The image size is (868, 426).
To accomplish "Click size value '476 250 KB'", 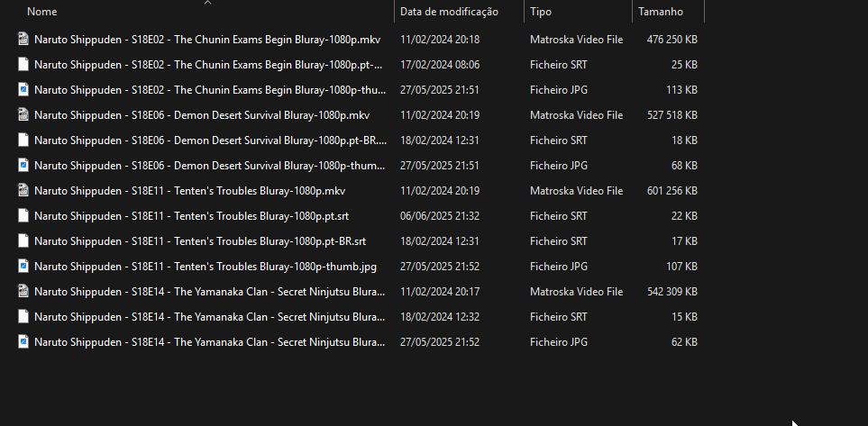I will click(x=672, y=40).
